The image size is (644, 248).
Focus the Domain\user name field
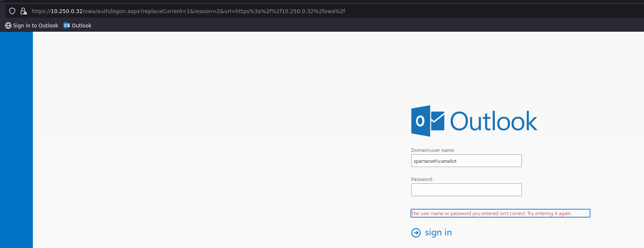466,161
